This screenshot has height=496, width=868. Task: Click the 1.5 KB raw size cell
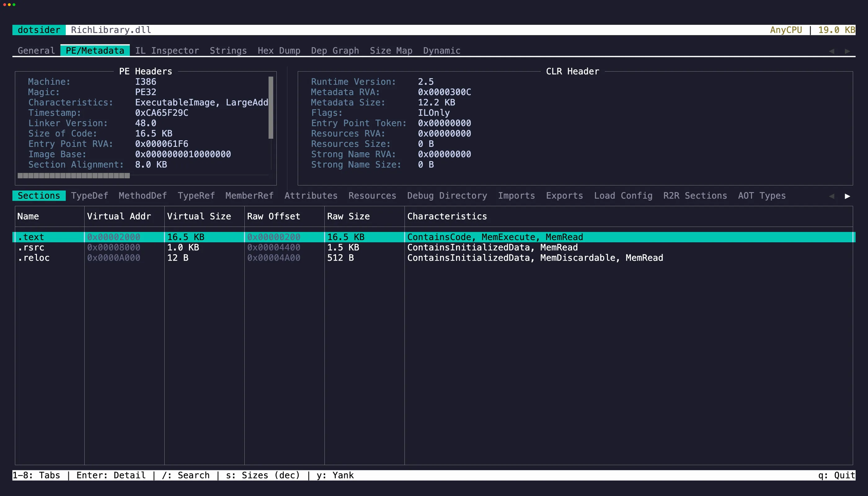(x=343, y=248)
